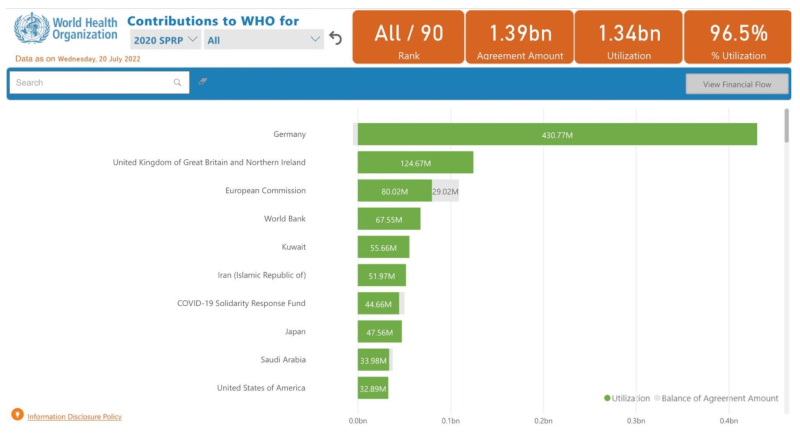Click the Search input field

[99, 82]
